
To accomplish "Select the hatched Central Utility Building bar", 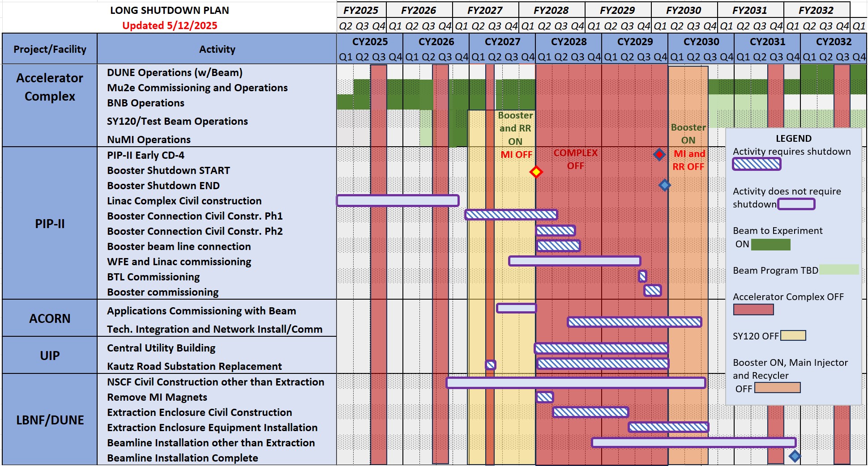I will tap(601, 348).
